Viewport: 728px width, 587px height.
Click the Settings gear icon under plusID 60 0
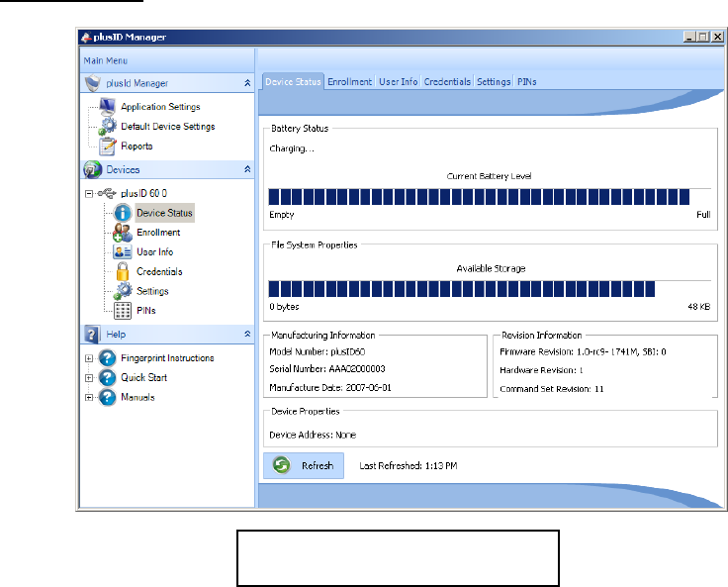tap(124, 291)
